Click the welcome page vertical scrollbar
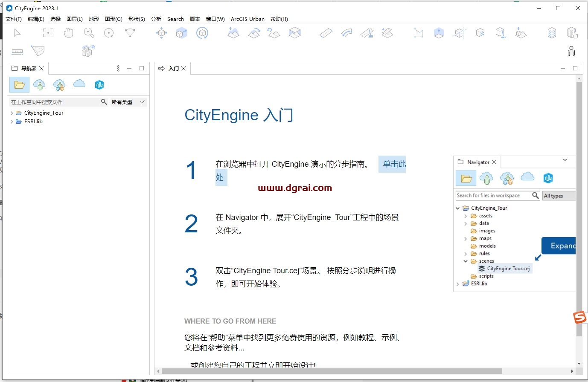The width and height of the screenshot is (588, 382). pyautogui.click(x=579, y=209)
